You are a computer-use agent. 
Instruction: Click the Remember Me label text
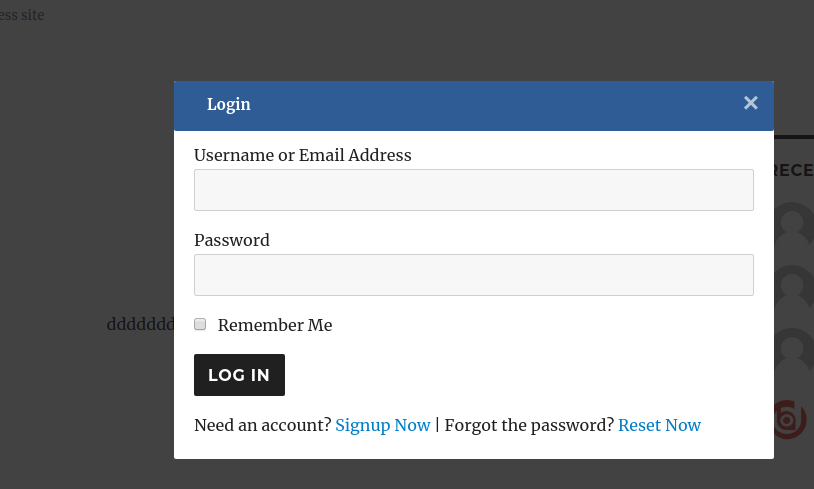click(275, 325)
